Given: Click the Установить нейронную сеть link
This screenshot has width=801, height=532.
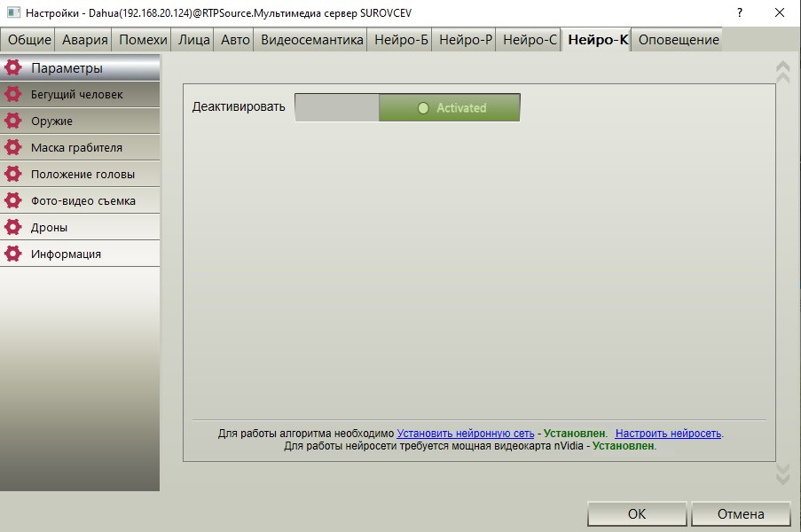Looking at the screenshot, I should (466, 434).
